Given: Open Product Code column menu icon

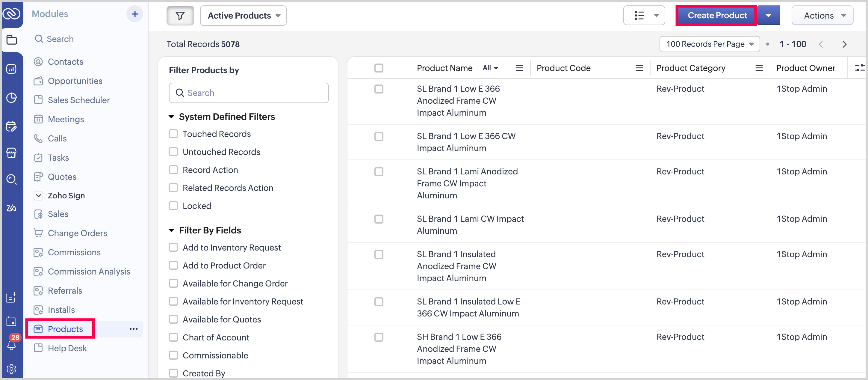Looking at the screenshot, I should pyautogui.click(x=639, y=68).
